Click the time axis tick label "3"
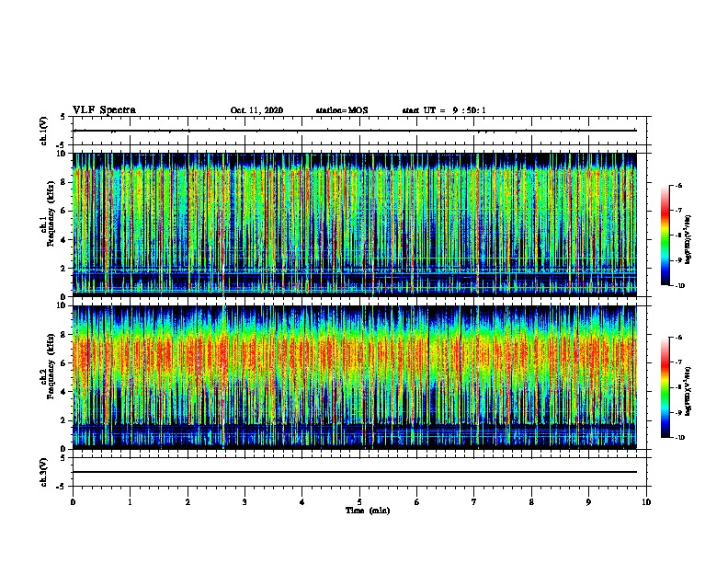The image size is (728, 563). (245, 501)
